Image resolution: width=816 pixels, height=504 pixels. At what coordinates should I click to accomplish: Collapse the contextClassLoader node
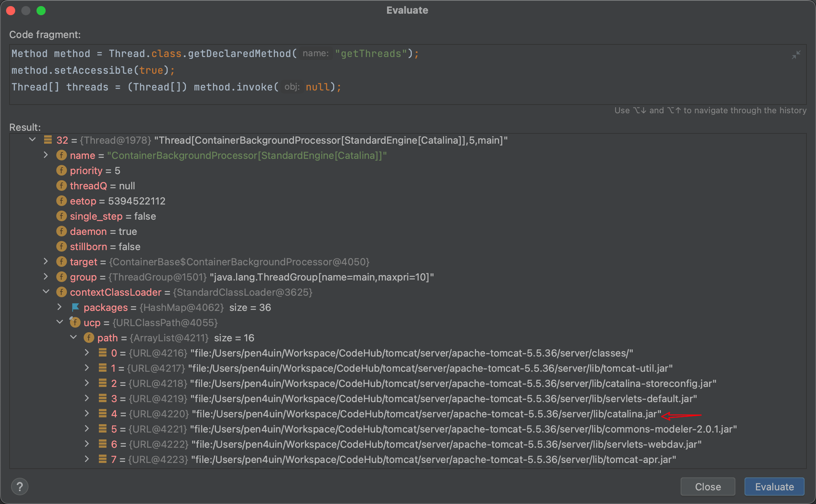click(x=46, y=292)
